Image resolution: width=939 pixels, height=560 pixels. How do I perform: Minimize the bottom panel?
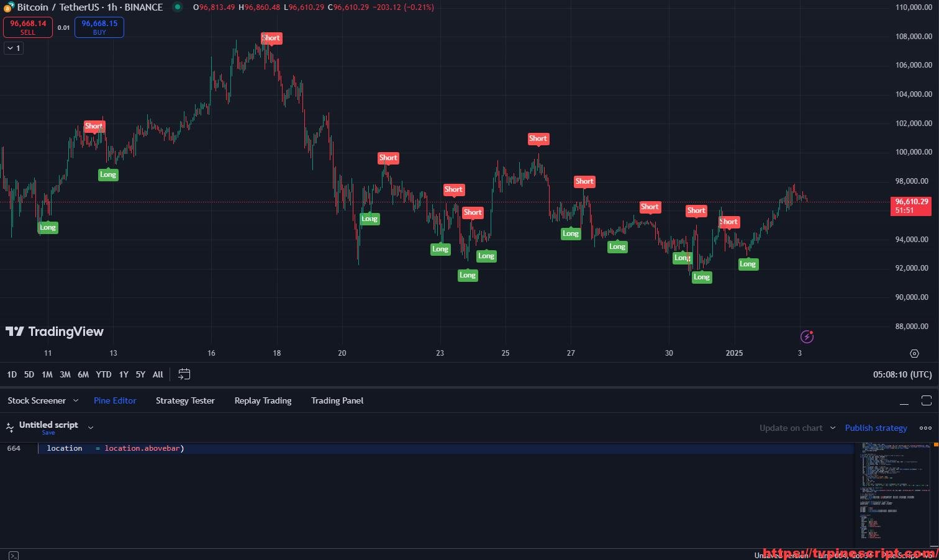click(904, 401)
